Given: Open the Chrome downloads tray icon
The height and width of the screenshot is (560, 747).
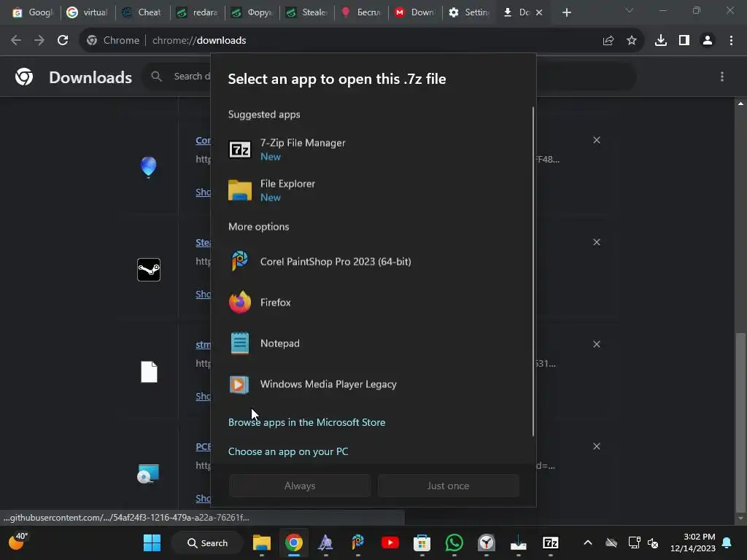Looking at the screenshot, I should [661, 41].
